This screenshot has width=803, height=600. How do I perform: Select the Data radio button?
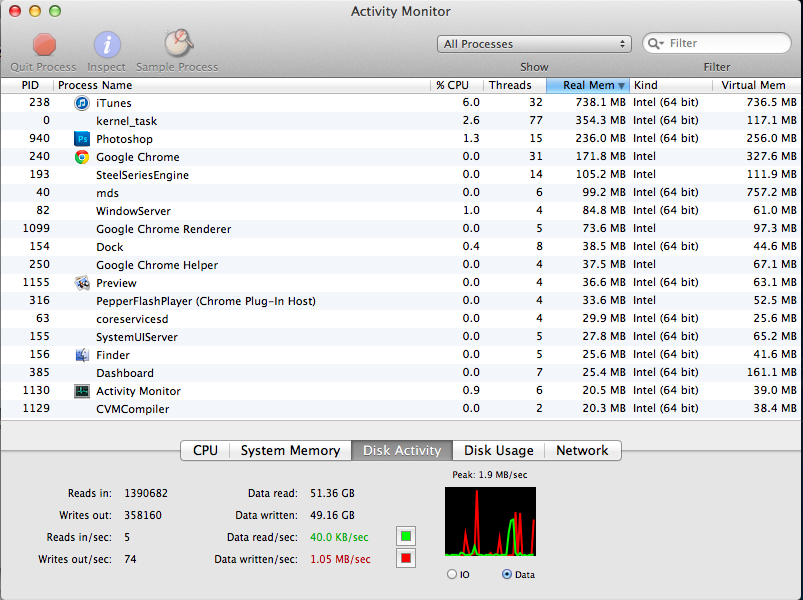507,574
